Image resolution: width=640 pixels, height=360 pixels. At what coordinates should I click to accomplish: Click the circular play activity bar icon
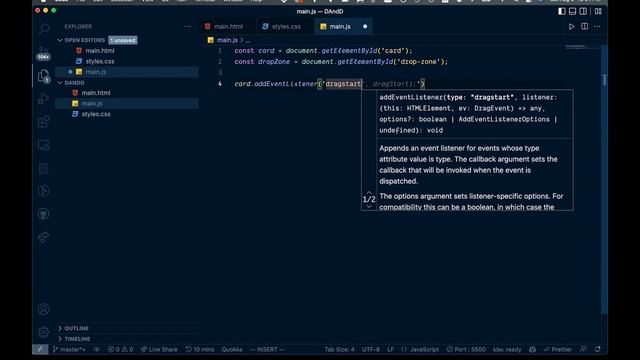(x=44, y=191)
